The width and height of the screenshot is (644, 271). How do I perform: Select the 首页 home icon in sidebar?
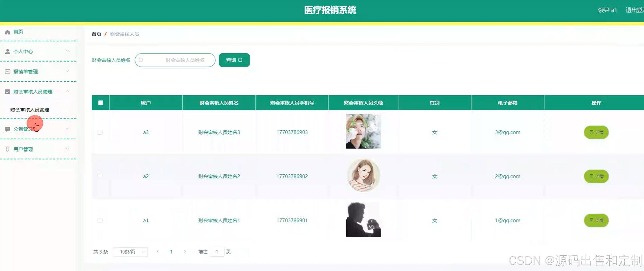(8, 32)
